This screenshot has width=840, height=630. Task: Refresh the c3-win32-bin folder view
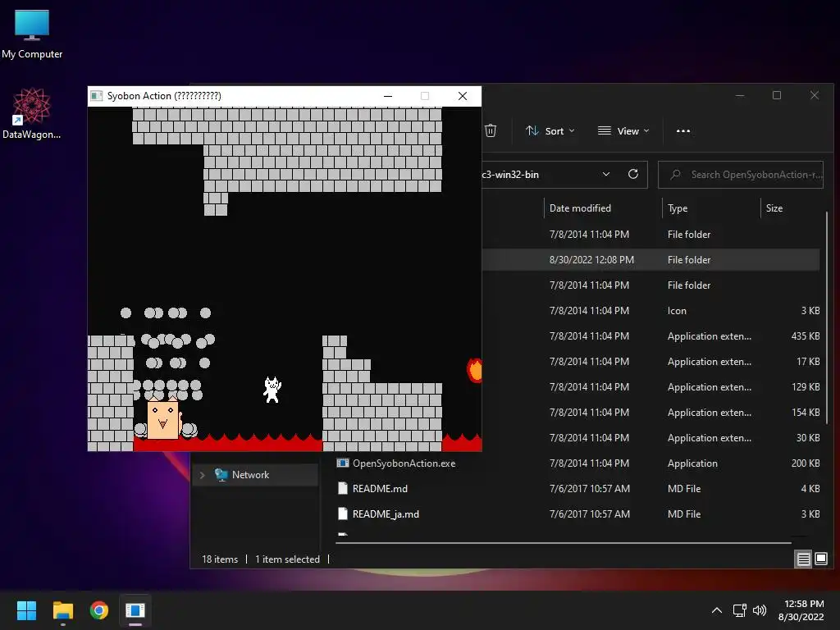point(632,174)
